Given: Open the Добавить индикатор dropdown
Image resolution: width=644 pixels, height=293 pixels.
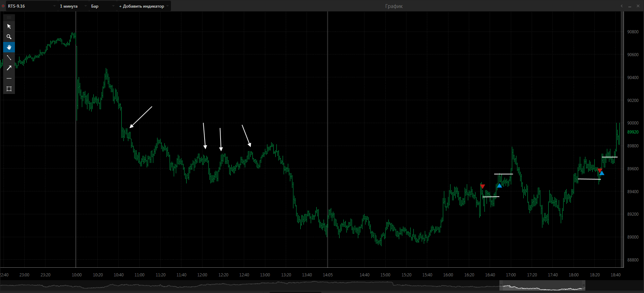Looking at the screenshot, I should coord(144,6).
